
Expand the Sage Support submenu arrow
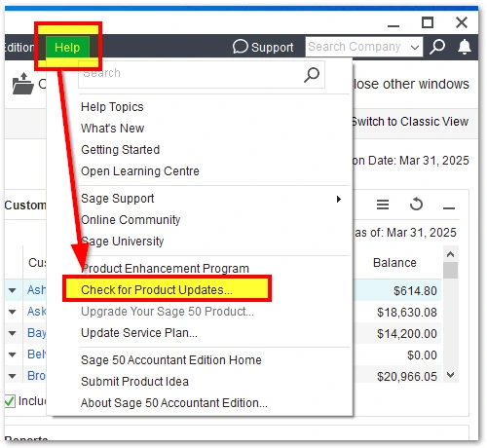tap(339, 199)
